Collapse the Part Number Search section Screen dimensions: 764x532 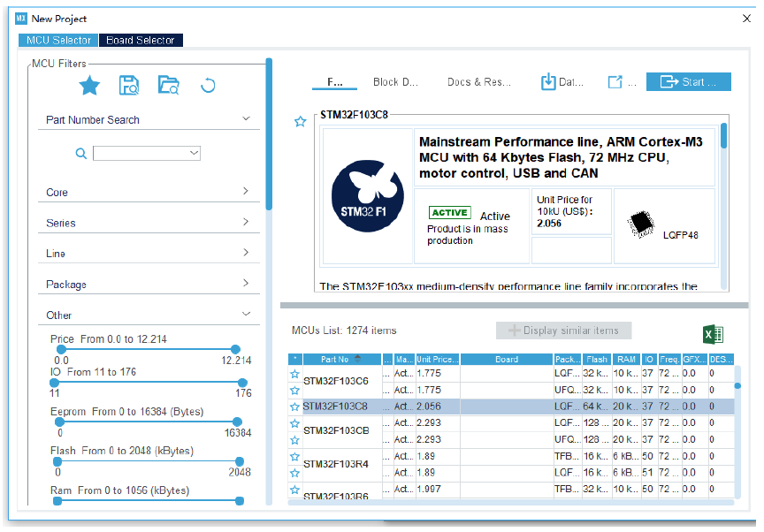(x=247, y=118)
